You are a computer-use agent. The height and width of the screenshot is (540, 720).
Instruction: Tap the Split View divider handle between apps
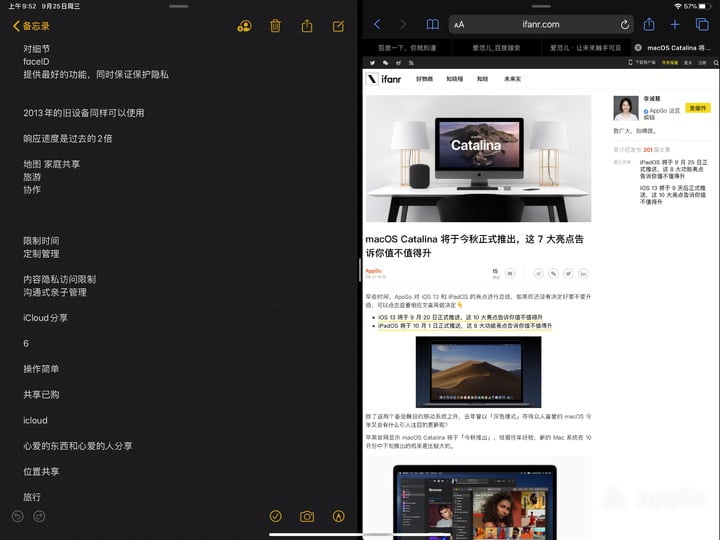coord(360,270)
